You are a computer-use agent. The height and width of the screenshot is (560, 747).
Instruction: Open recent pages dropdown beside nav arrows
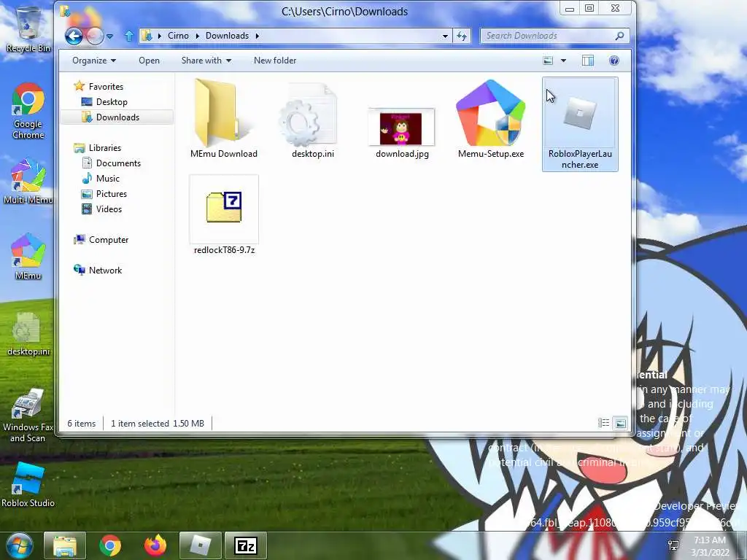[110, 36]
